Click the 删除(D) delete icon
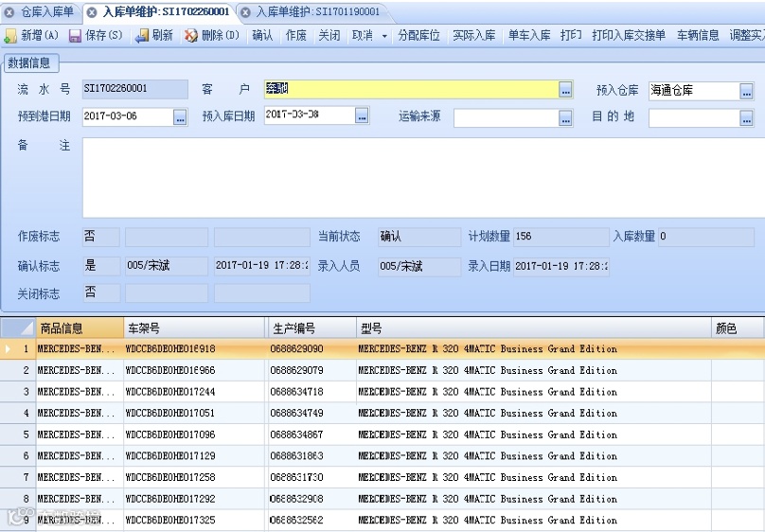 190,36
